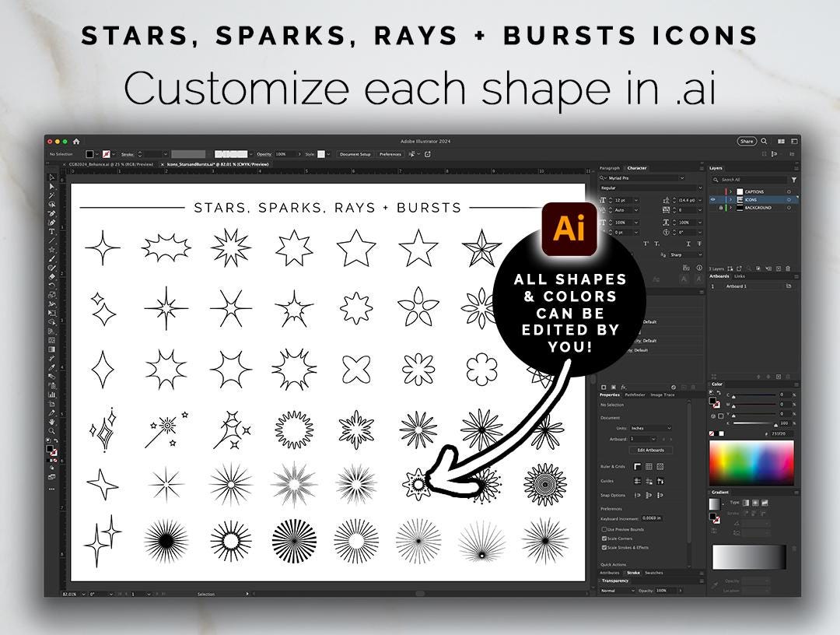The image size is (840, 635).
Task: Open the Swatches tab
Action: [654, 573]
